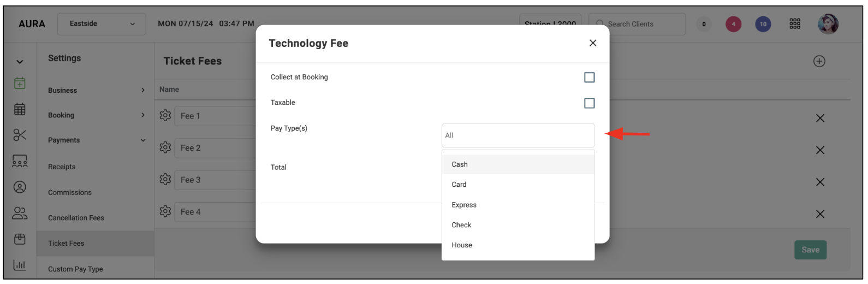Collapse the Payments settings section
Image resolution: width=868 pixels, height=284 pixels.
coord(96,140)
